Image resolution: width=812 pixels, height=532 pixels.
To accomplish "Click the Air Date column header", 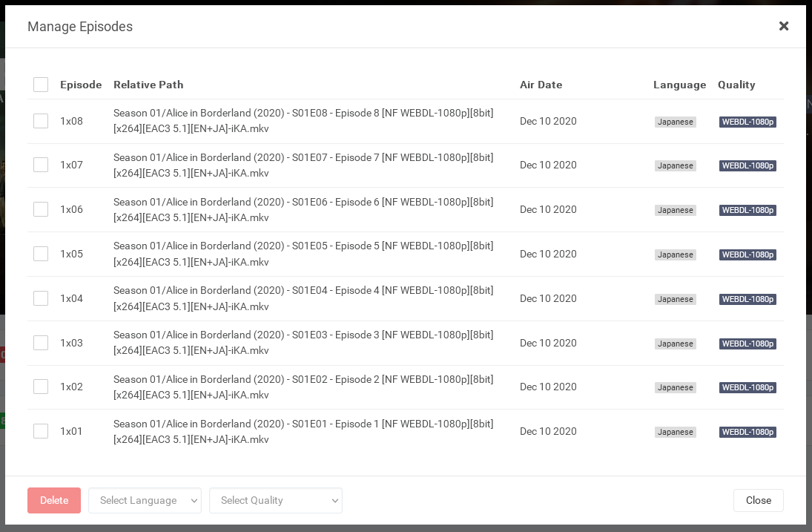I will [x=541, y=85].
